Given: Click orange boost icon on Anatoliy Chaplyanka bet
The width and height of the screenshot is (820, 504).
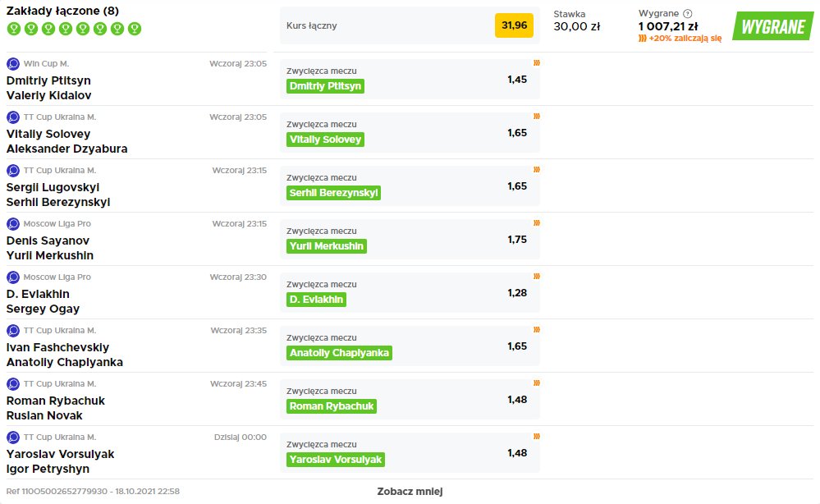Looking at the screenshot, I should click(537, 329).
